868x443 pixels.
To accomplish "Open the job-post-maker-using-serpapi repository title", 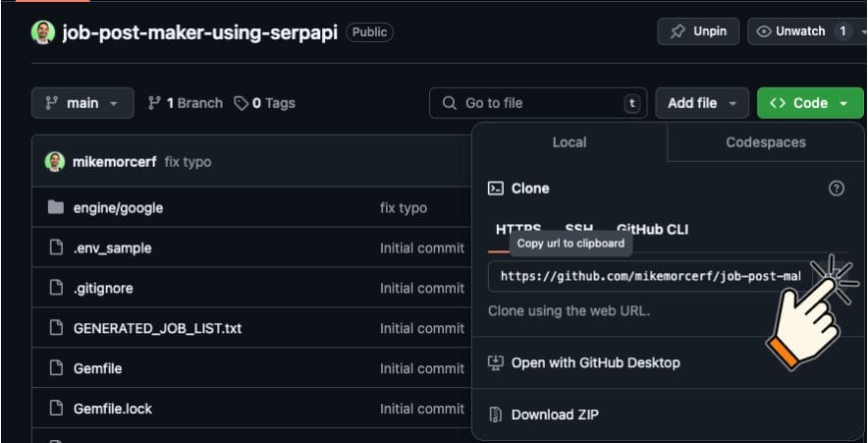I will pyautogui.click(x=200, y=32).
